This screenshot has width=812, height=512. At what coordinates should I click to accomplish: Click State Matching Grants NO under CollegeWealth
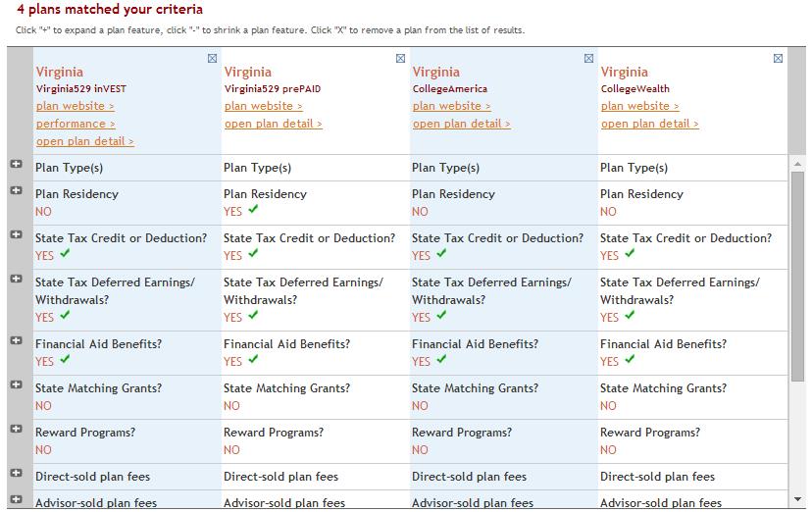tap(608, 406)
